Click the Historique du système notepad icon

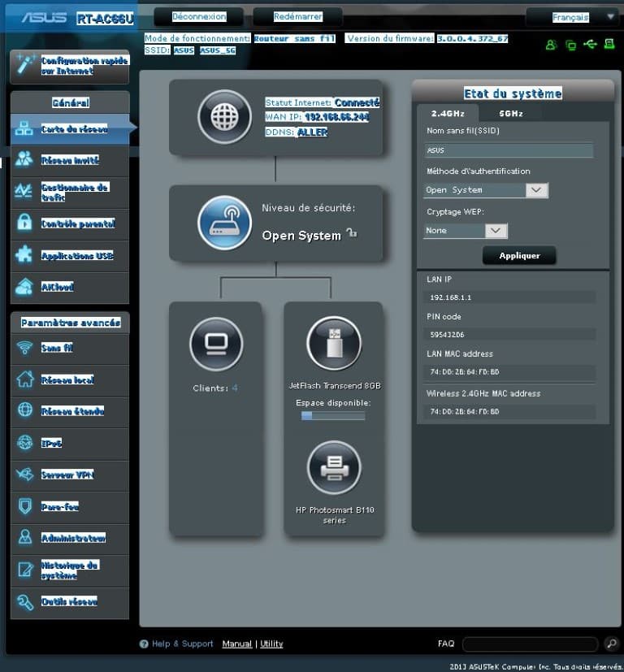(x=25, y=569)
